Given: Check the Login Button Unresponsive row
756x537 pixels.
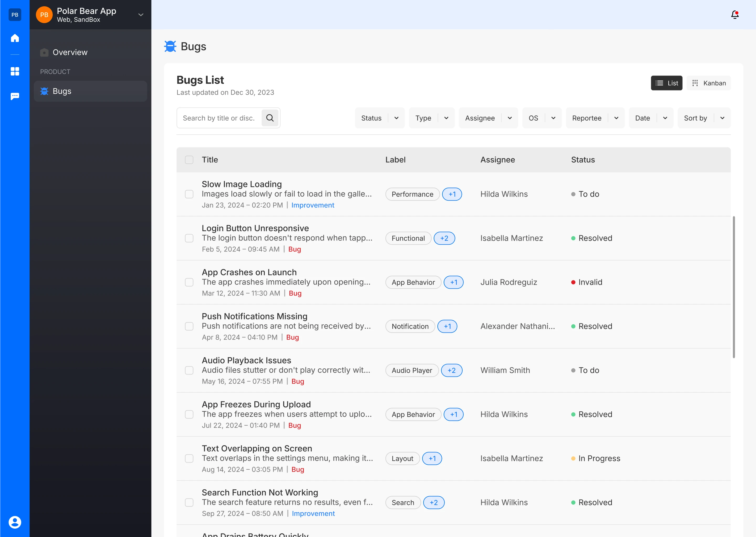Looking at the screenshot, I should [189, 238].
